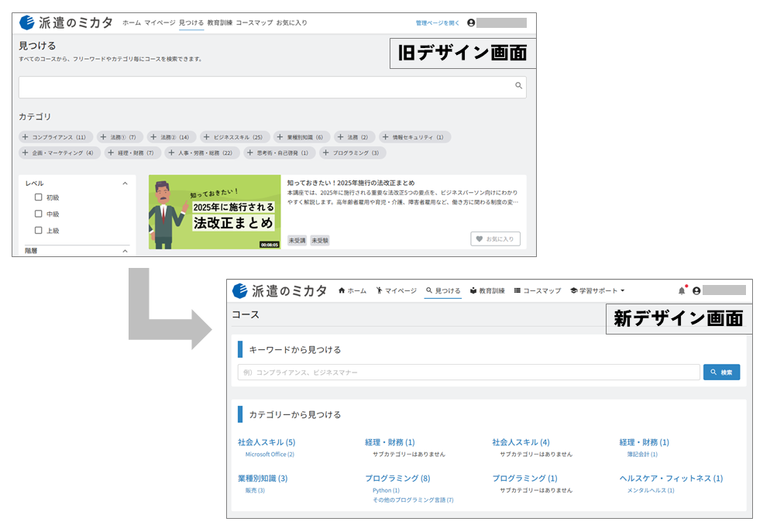Expand the 情報セキュリティ (1) category chip
770x532 pixels.
click(x=414, y=137)
